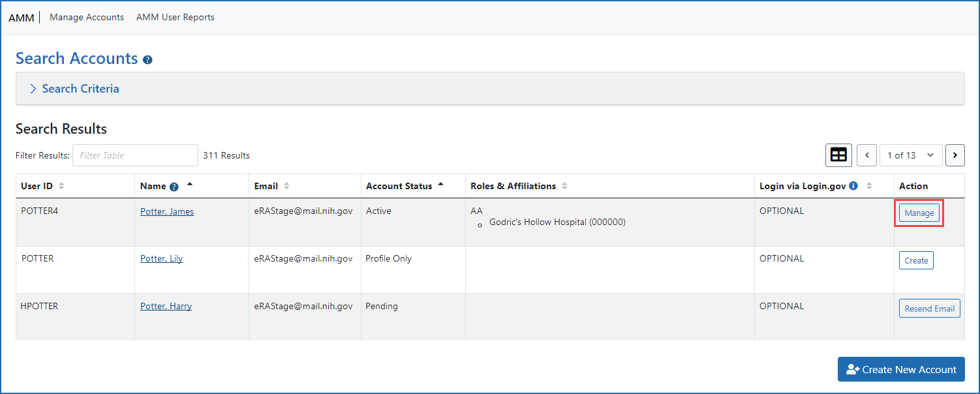Click the AMM home label
980x394 pixels.
click(21, 18)
